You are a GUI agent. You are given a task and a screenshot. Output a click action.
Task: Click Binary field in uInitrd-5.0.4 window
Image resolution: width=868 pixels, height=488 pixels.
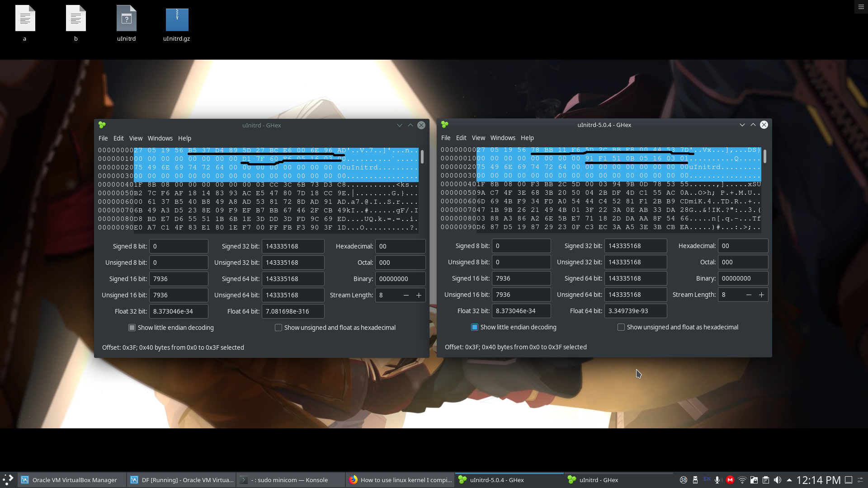(x=743, y=278)
